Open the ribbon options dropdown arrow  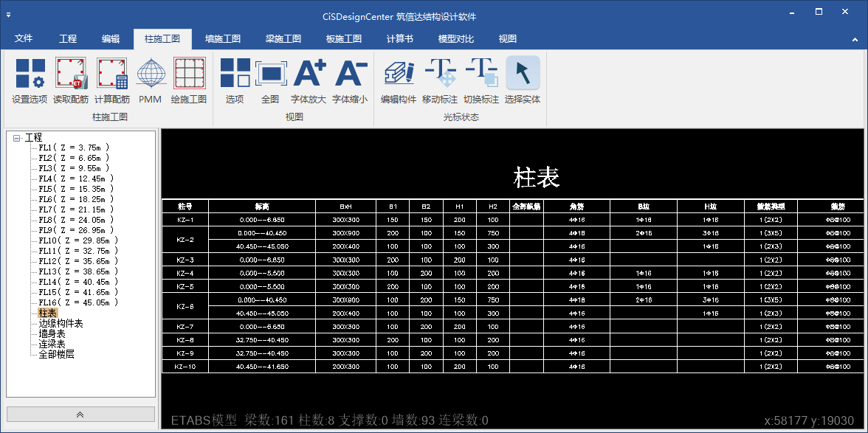pyautogui.click(x=853, y=38)
